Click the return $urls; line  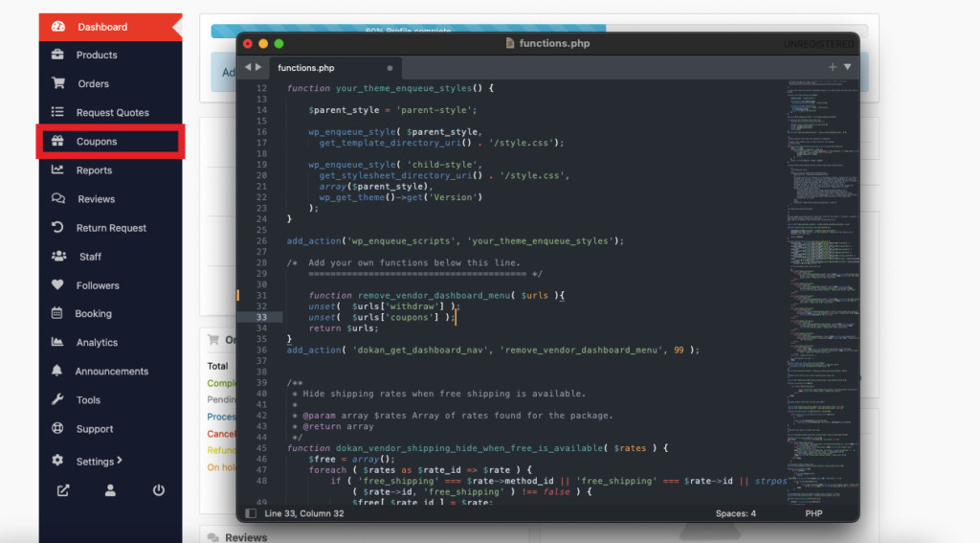[x=344, y=328]
